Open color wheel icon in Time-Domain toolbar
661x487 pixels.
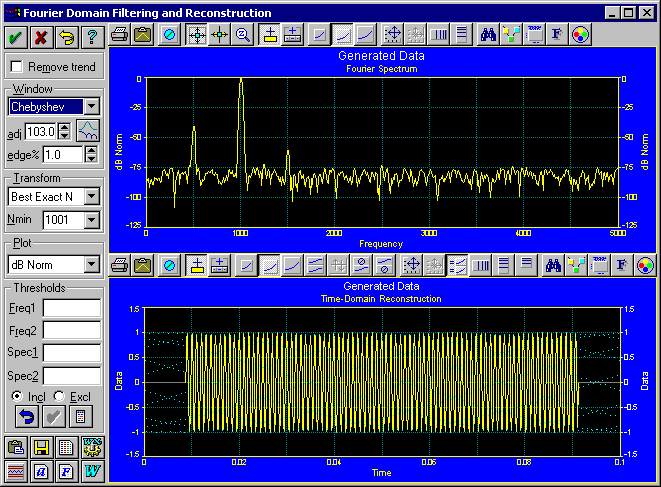(x=645, y=266)
